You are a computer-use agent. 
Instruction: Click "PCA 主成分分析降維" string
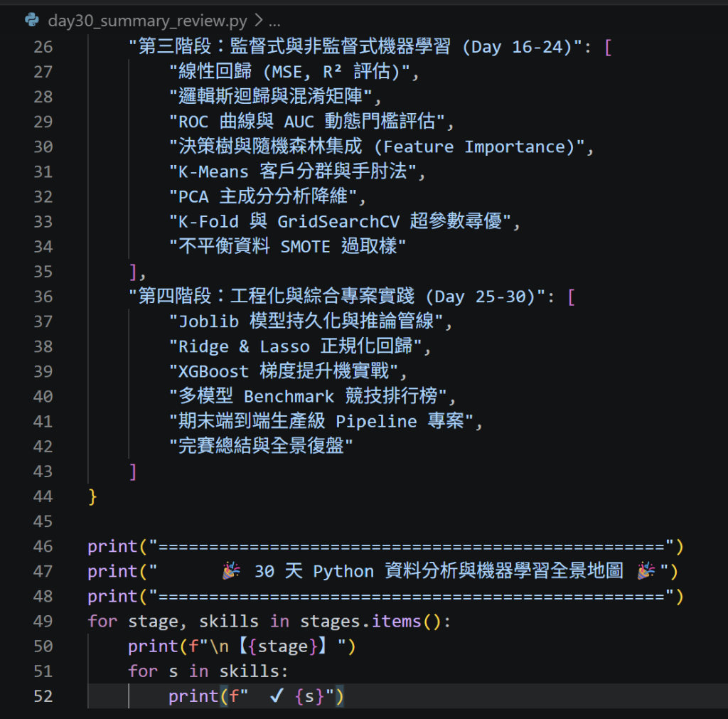pos(263,197)
